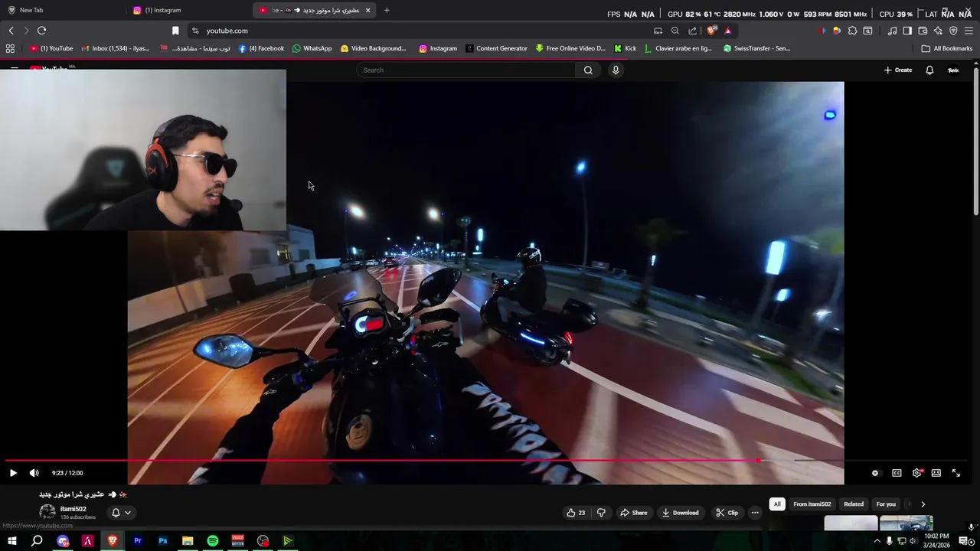Screen dimensions: 980x551
Task: Reload the current page
Action: point(41,31)
